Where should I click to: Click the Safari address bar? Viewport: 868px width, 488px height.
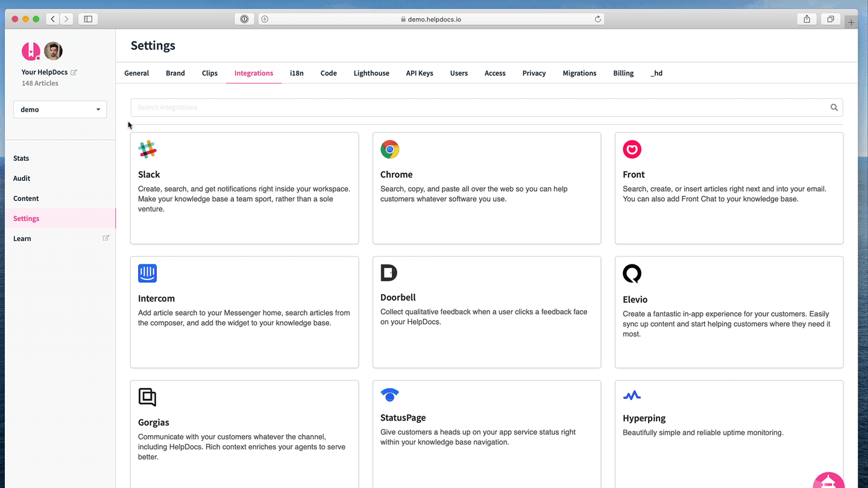431,19
